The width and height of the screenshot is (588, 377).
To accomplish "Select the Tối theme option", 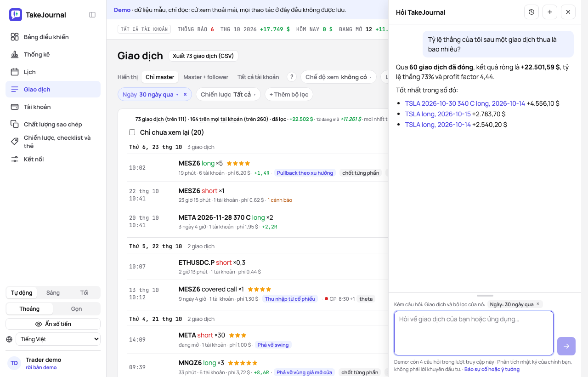I will pyautogui.click(x=85, y=293).
